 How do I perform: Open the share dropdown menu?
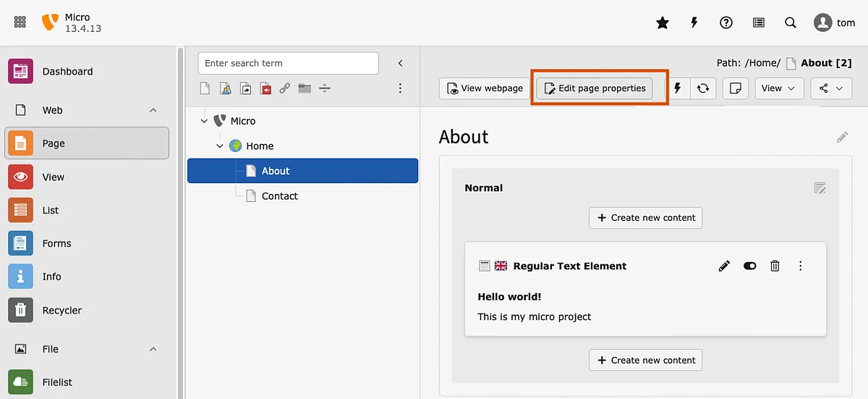point(830,88)
